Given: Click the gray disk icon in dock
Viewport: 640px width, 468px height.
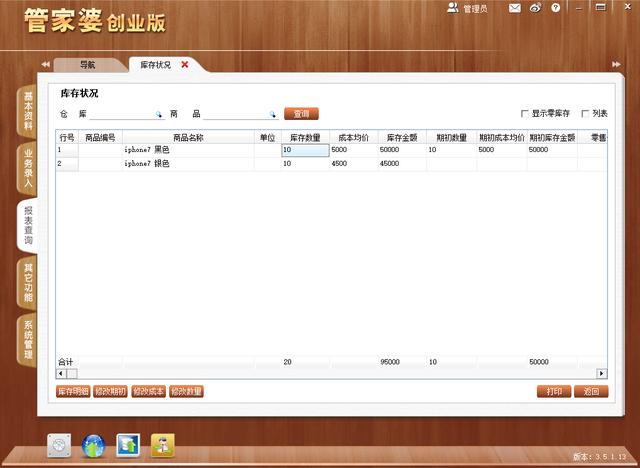Looking at the screenshot, I should coord(60,445).
